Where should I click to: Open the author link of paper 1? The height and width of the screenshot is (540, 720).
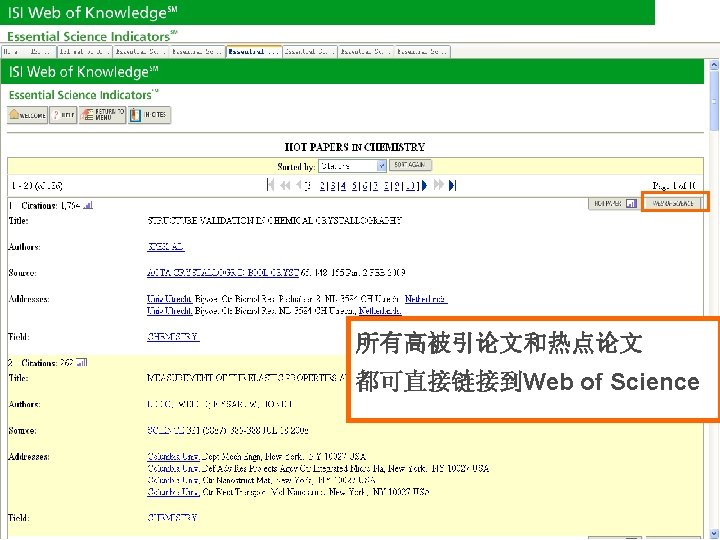pos(166,247)
